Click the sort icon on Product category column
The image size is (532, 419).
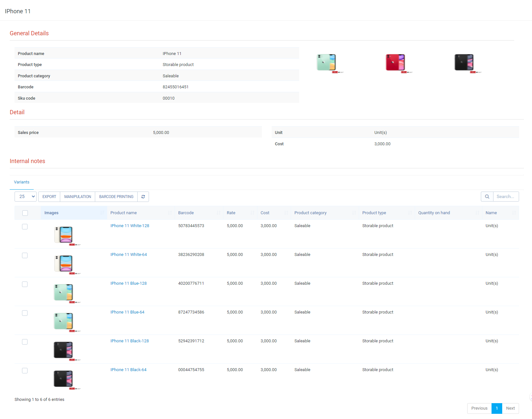(354, 213)
